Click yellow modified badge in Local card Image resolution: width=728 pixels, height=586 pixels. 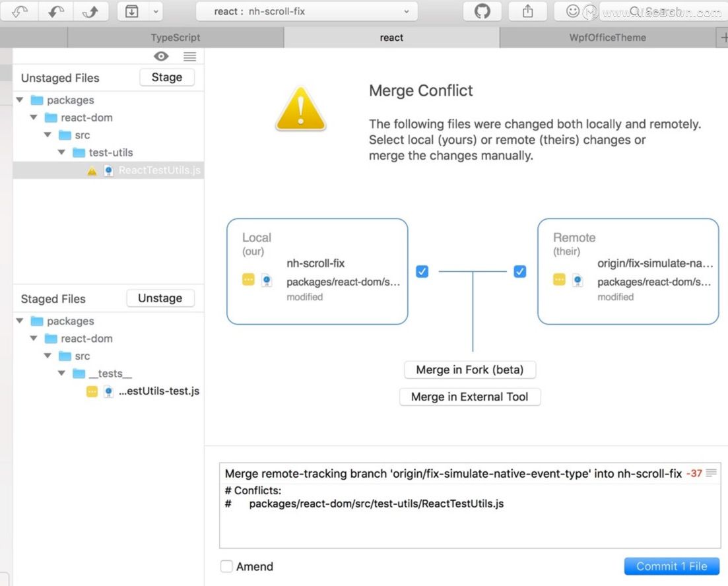pyautogui.click(x=248, y=280)
